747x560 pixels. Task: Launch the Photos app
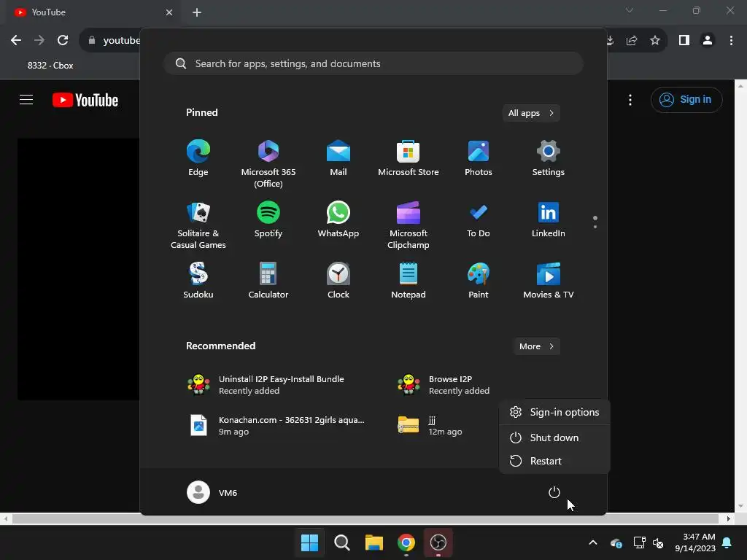click(479, 158)
